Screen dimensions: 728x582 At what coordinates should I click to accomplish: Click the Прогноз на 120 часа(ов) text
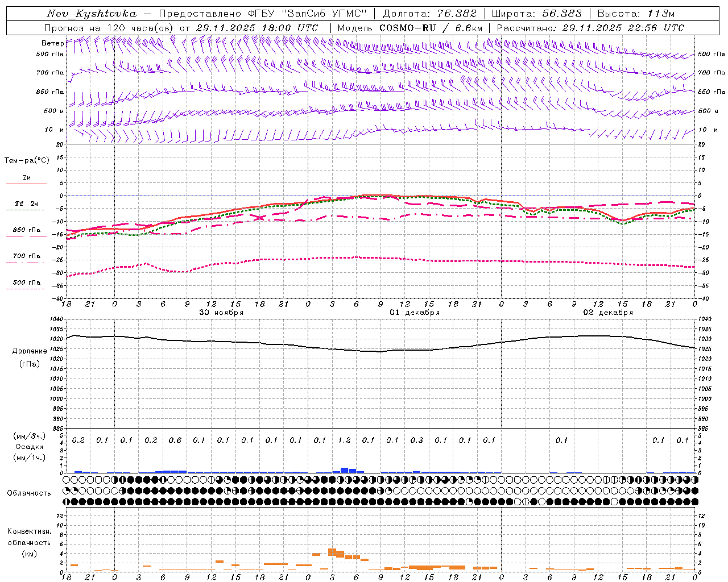pos(110,28)
